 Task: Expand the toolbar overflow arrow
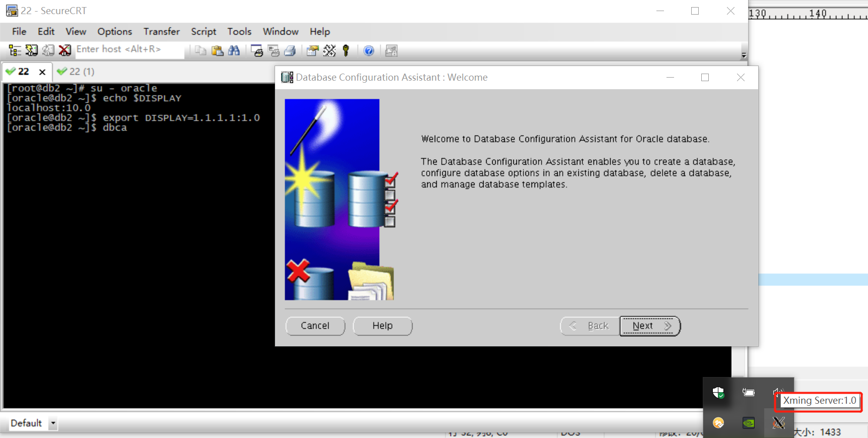744,55
